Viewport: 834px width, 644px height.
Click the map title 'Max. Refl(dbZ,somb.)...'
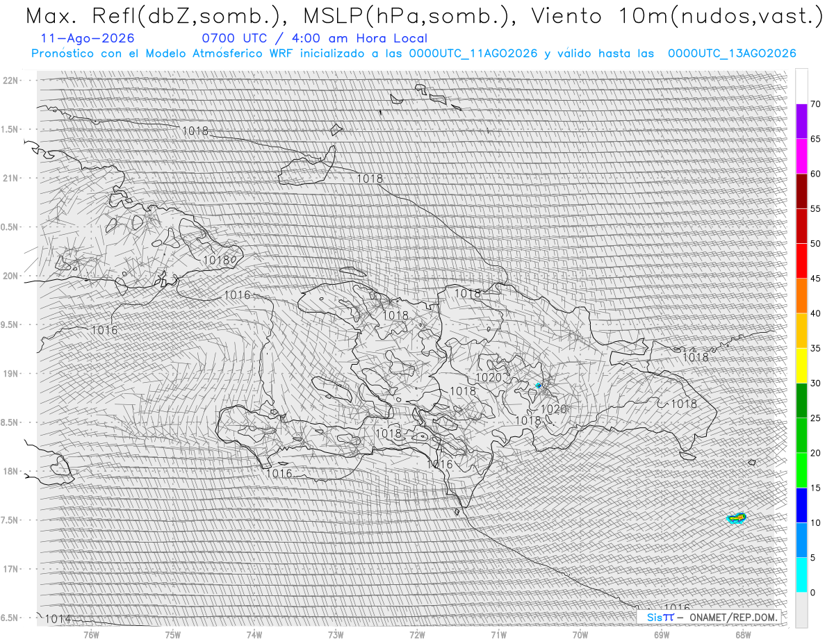[424, 16]
